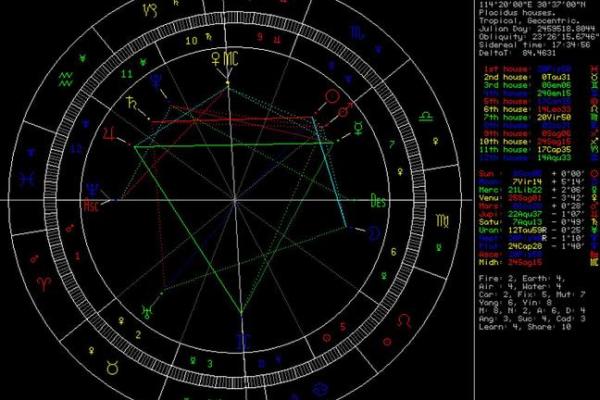The width and height of the screenshot is (600, 400).
Task: Click the '10th house' row
Action: click(x=525, y=141)
